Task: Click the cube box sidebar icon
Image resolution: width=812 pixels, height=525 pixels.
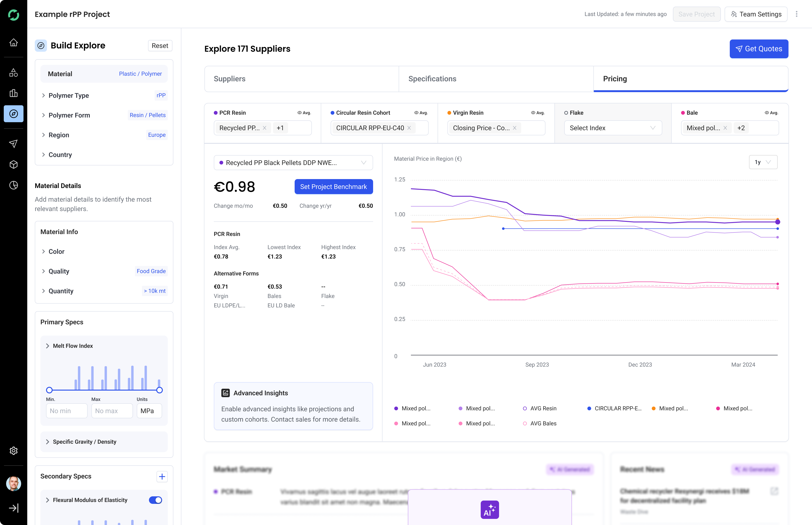Action: point(14,164)
